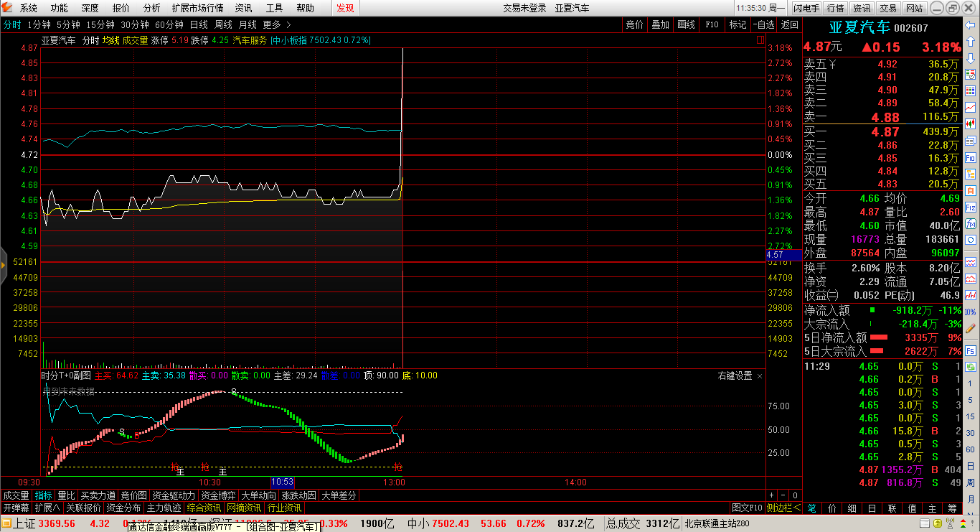980x532 pixels.
Task: Click the F12 trading sidebar icon
Action: tap(970, 207)
